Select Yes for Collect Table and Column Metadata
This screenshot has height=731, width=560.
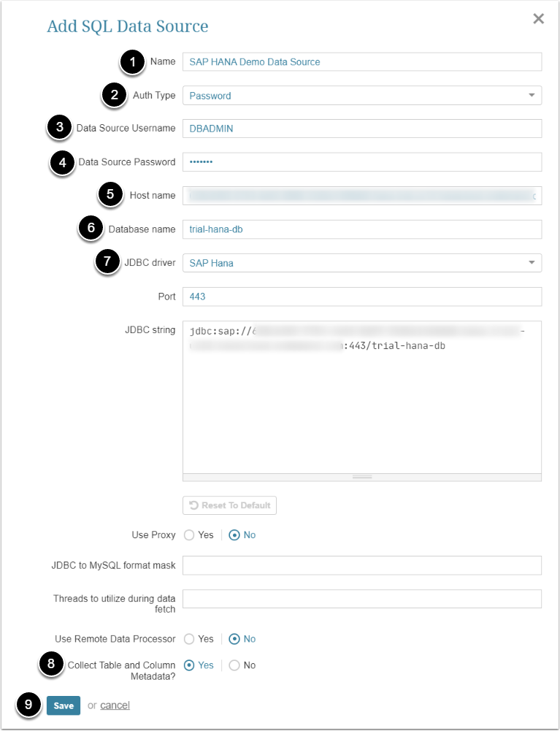[190, 665]
